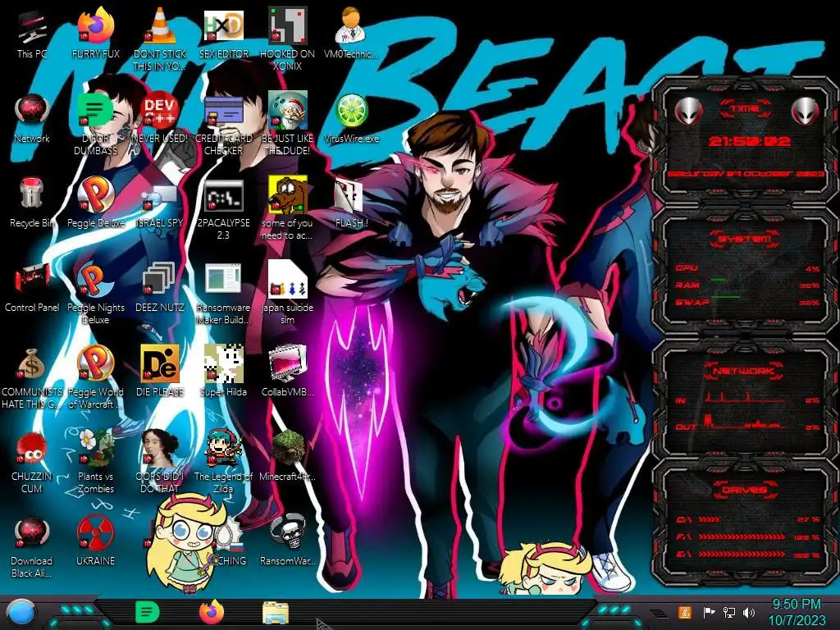The width and height of the screenshot is (840, 630).
Task: Click the volume speaker tray icon
Action: coord(749,612)
